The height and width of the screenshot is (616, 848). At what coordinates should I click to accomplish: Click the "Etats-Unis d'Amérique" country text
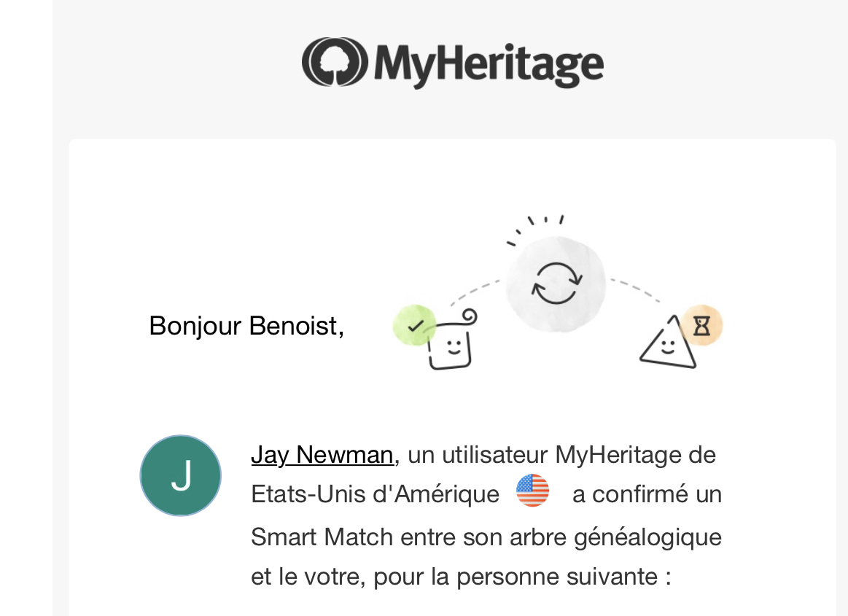tap(375, 494)
